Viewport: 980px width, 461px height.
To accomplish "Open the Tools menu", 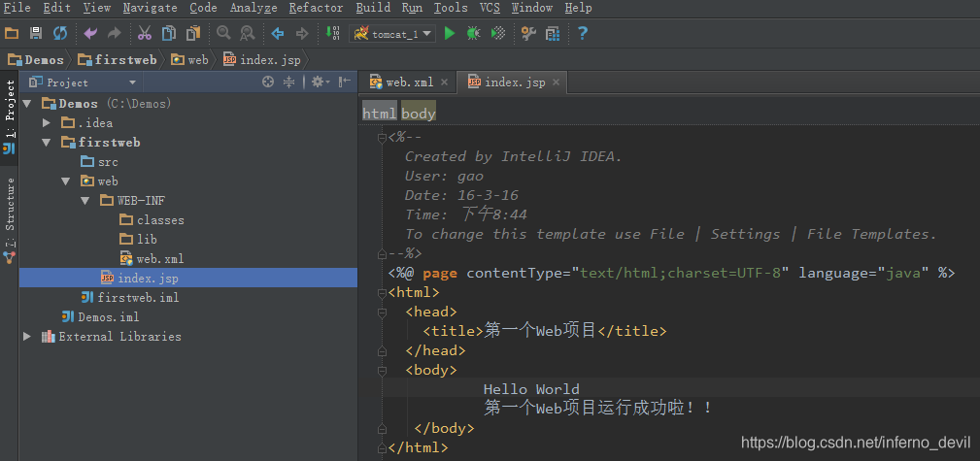I will [451, 8].
